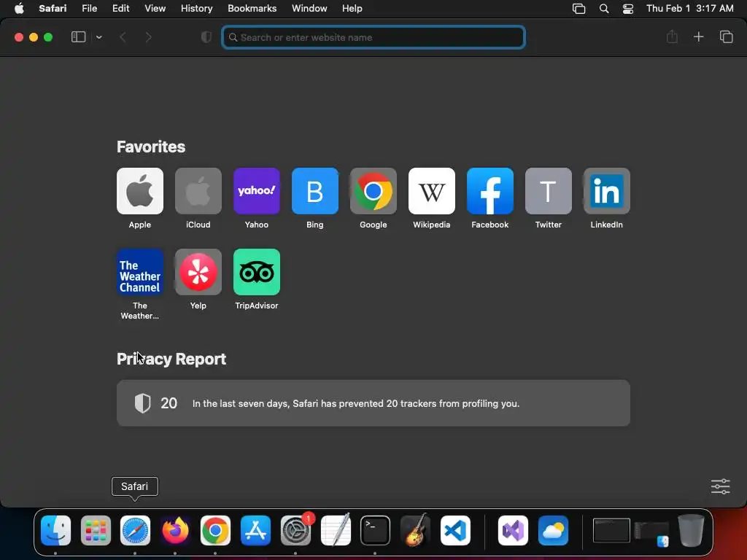Screen dimensions: 747x560
Task: Launch Visual Studio Code from Dock
Action: 455,530
